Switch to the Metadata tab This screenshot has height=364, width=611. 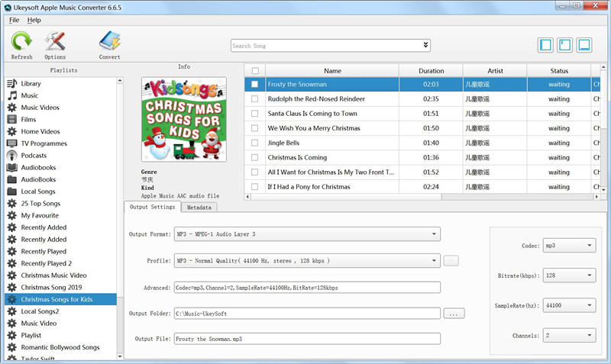click(x=199, y=208)
